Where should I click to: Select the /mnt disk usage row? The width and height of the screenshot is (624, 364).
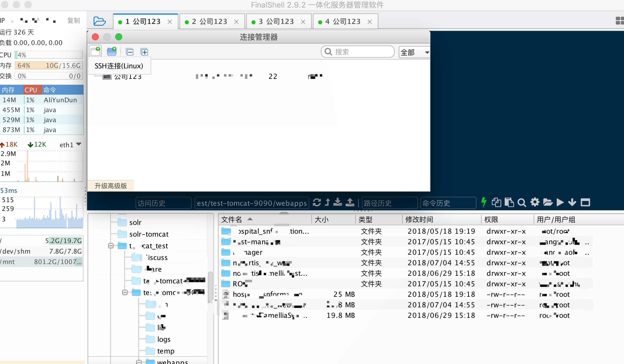[42, 262]
